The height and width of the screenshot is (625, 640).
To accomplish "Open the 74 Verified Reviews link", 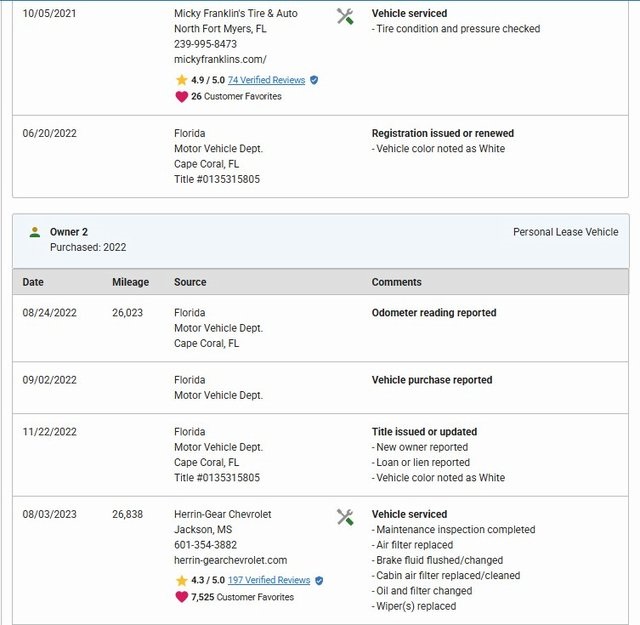I will coord(266,80).
